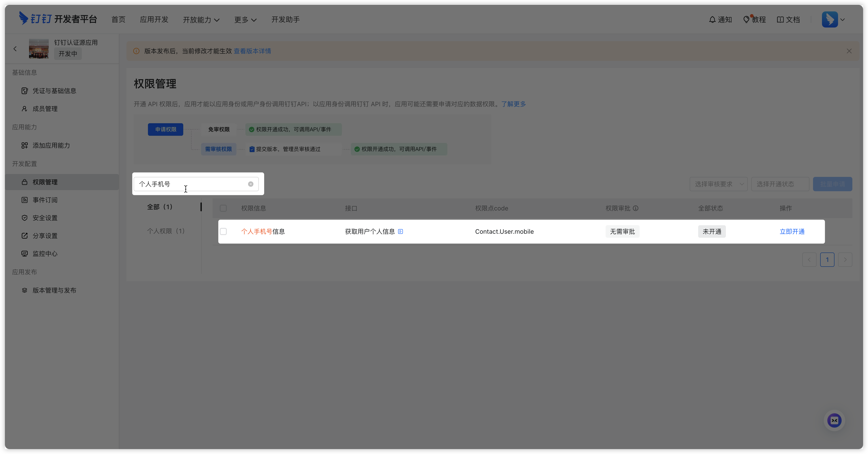Open the 开放能力 dropdown menu
Viewport: 868px width, 454px height.
[x=201, y=20]
